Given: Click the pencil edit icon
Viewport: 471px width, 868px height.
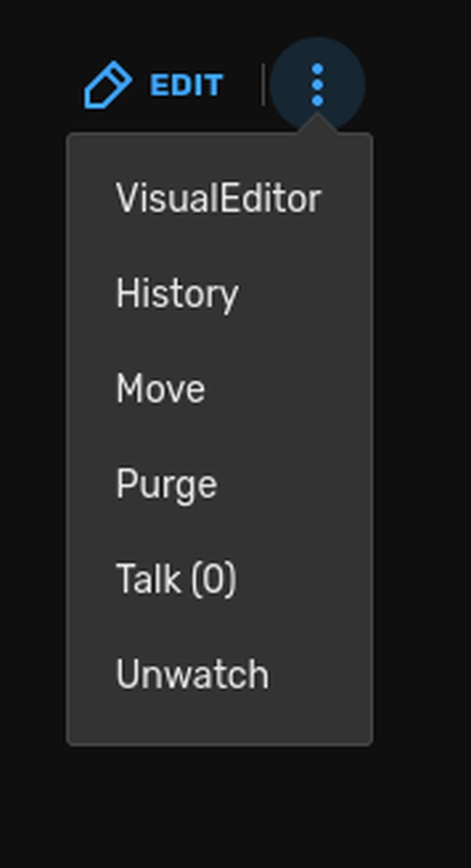Looking at the screenshot, I should point(108,85).
